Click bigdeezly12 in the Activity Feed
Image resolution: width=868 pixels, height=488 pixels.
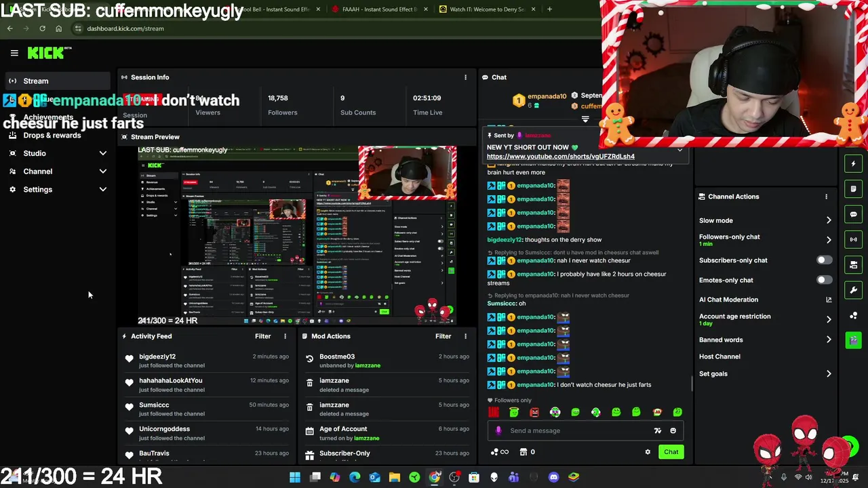157,357
